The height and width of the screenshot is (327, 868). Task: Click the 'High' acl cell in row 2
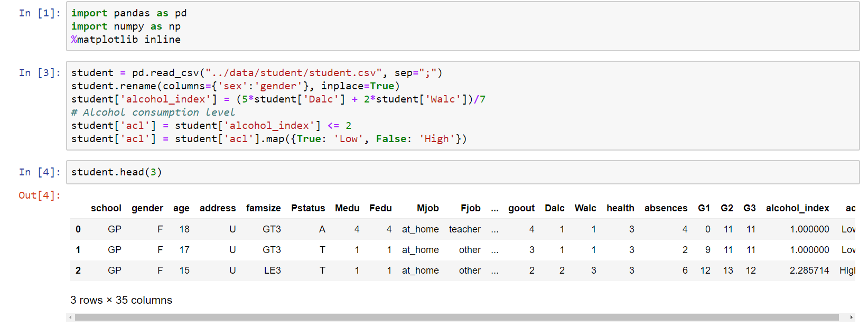click(x=847, y=270)
